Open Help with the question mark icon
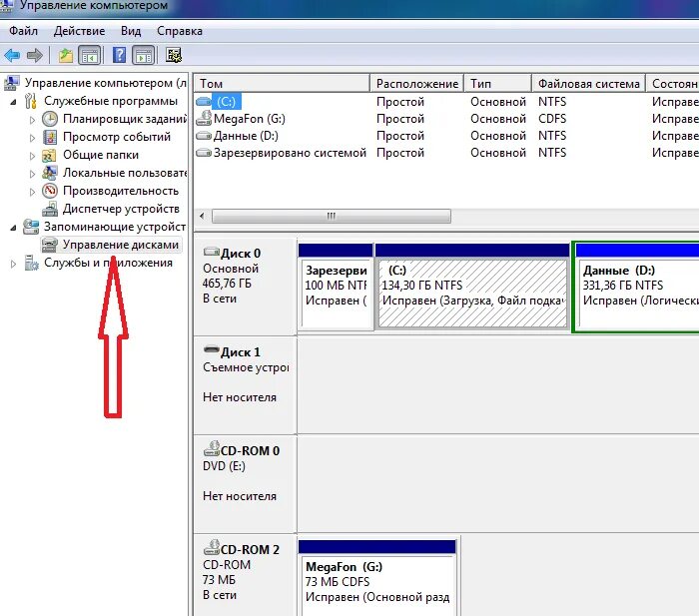The image size is (699, 616). 119,56
